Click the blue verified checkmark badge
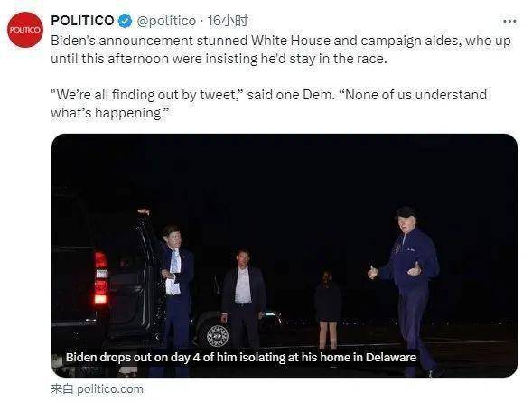 (x=125, y=21)
